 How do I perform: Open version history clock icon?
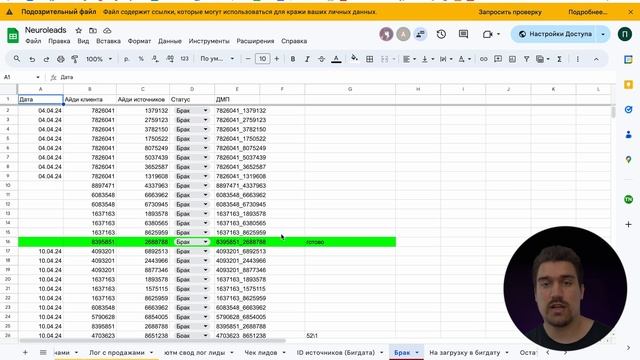pyautogui.click(x=441, y=34)
